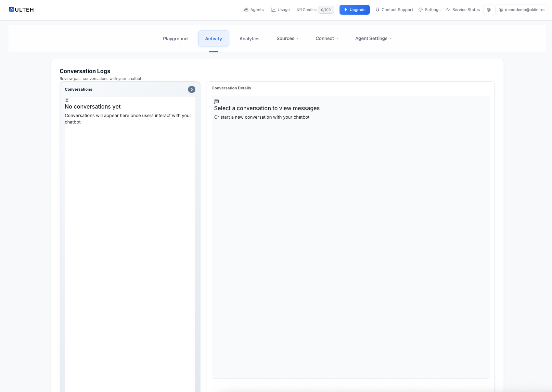Click the ULTEH logo
Screen dimensions: 552x392
[x=21, y=9]
